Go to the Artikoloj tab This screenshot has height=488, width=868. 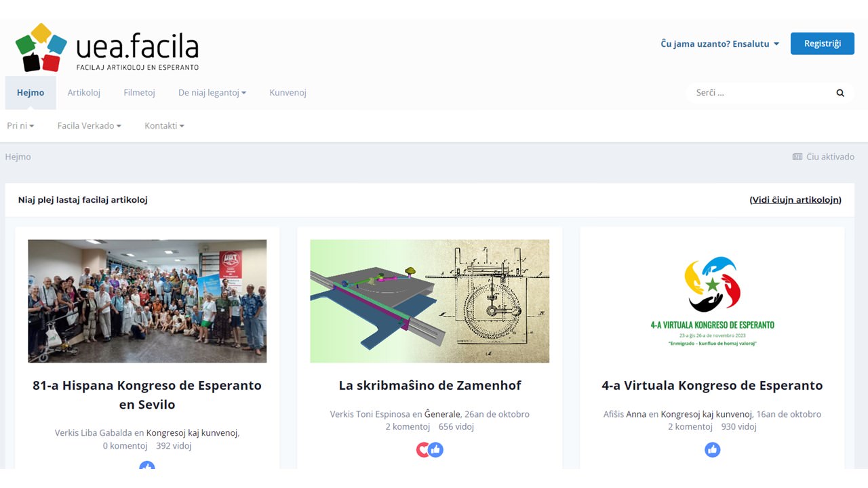point(83,93)
